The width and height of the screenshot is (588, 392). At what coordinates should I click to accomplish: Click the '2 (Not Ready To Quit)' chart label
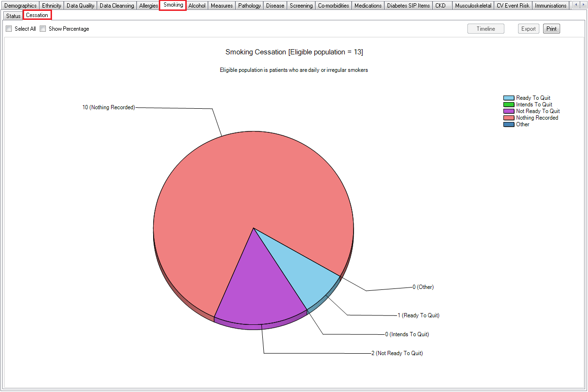397,353
